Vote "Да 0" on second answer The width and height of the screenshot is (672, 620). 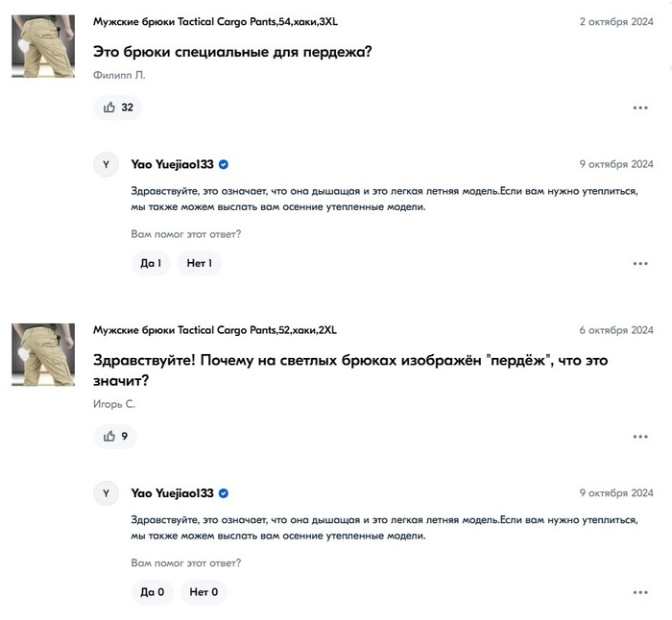click(152, 592)
